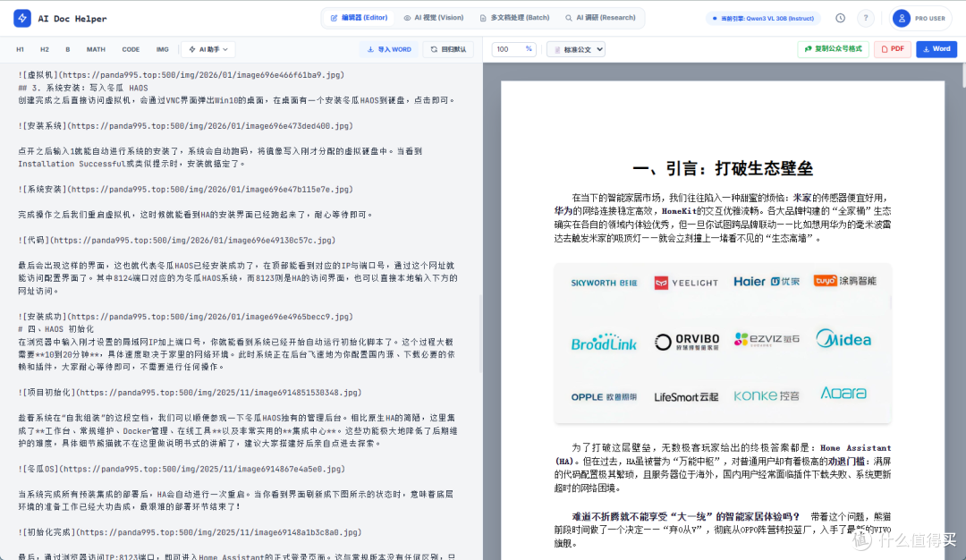Image resolution: width=966 pixels, height=560 pixels.
Task: Click the ![项目初始化] image markdown line
Action: click(190, 393)
